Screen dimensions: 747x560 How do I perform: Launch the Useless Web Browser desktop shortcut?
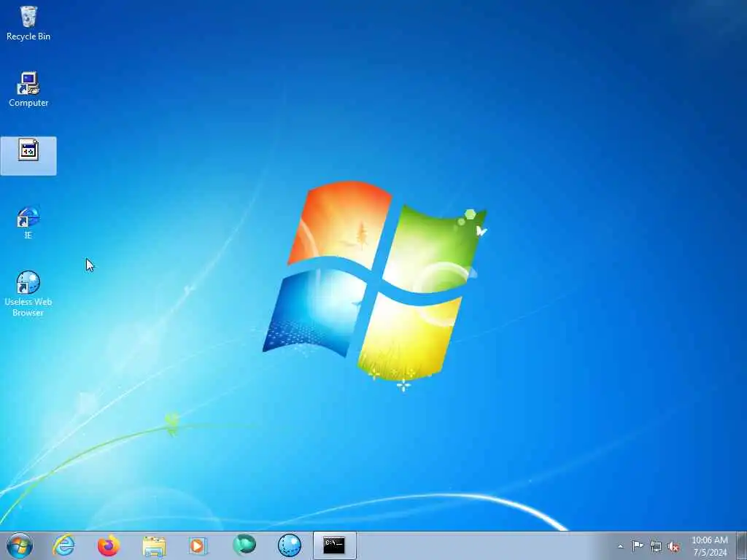click(28, 294)
